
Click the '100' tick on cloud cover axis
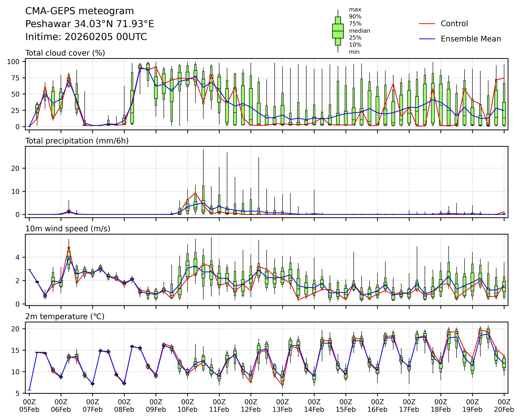point(13,62)
